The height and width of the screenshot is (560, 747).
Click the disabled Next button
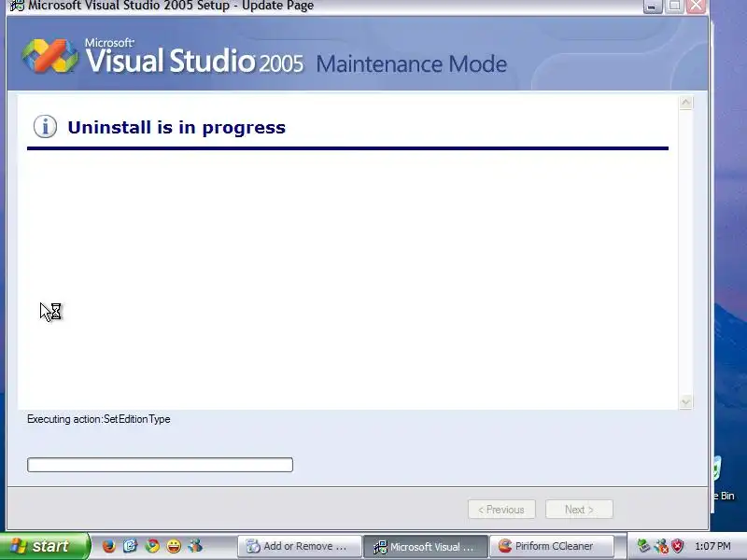coord(579,510)
